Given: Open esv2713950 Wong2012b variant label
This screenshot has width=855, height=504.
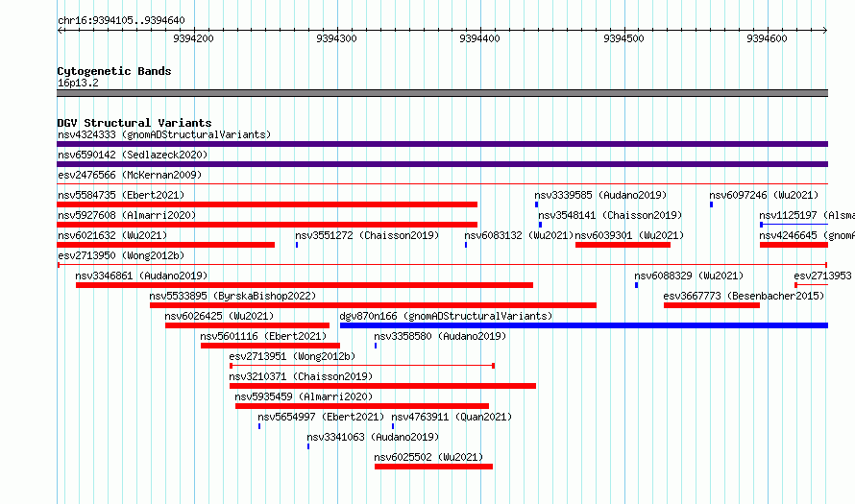Looking at the screenshot, I should (x=121, y=255).
